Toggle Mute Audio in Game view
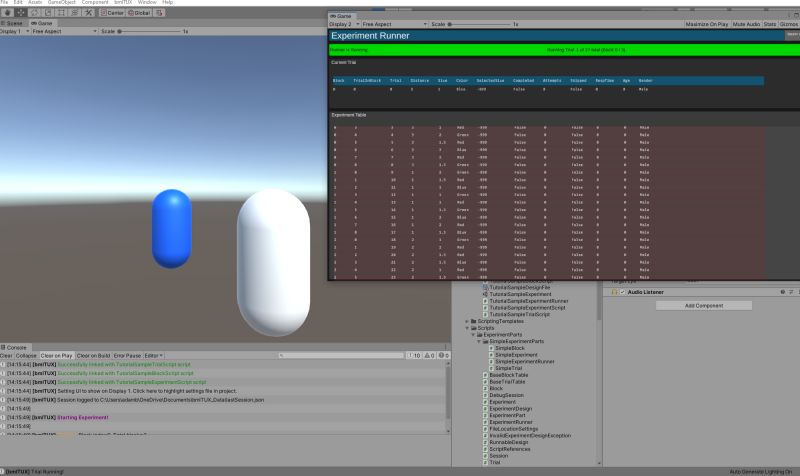Viewport: 800px width, 476px height. pos(746,24)
